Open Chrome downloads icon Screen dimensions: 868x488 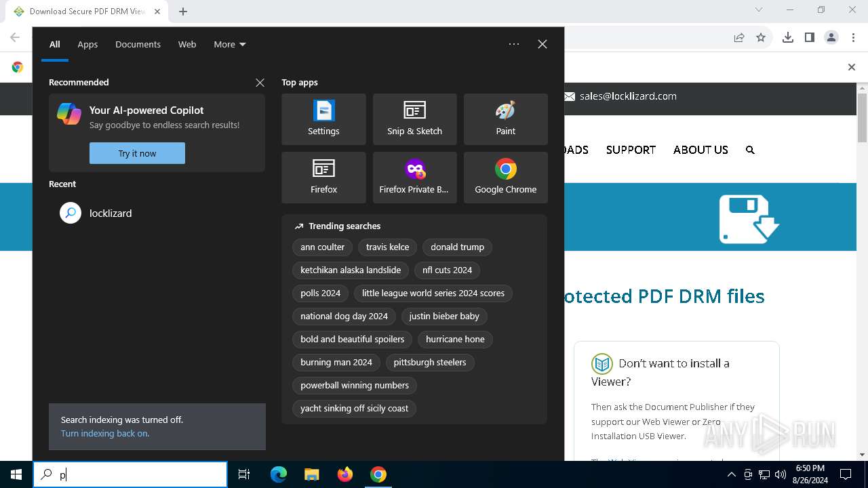coord(788,38)
